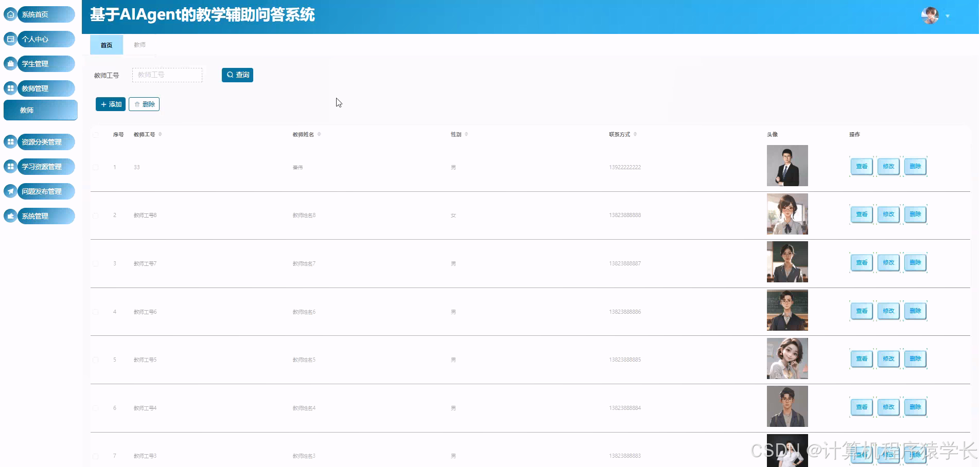
Task: Check the checkbox for row 1 teacher 33
Action: pos(95,167)
